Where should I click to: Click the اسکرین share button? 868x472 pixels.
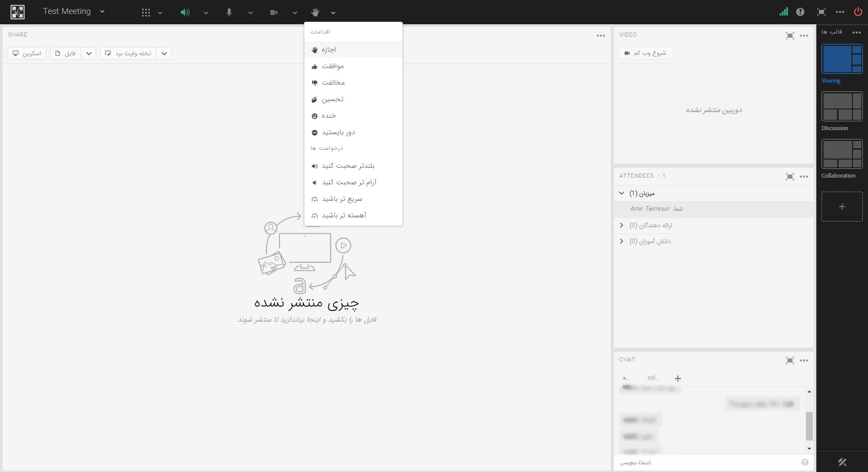pos(27,53)
